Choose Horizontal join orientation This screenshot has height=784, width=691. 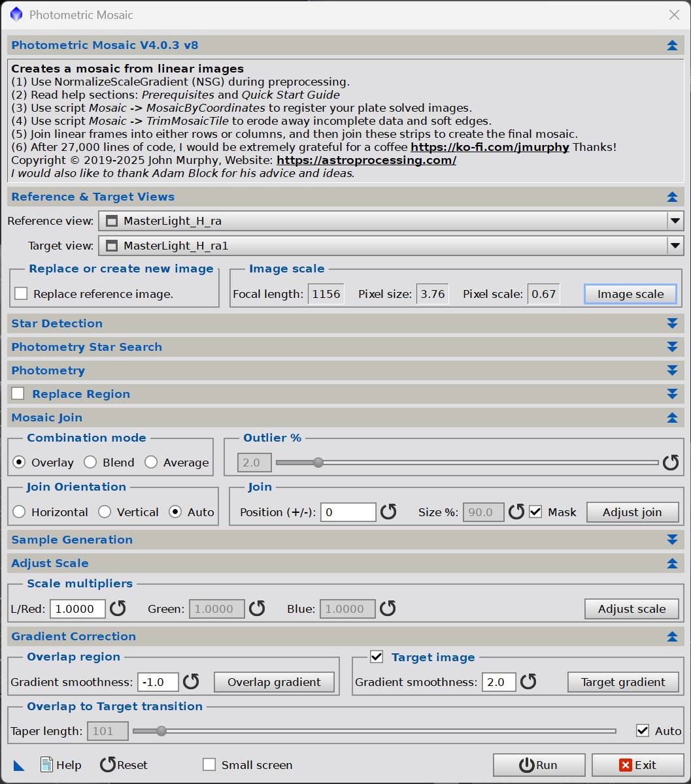(19, 512)
